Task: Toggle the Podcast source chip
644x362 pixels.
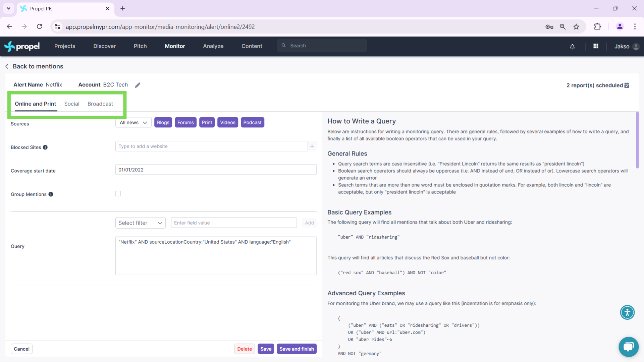Action: pos(252,122)
